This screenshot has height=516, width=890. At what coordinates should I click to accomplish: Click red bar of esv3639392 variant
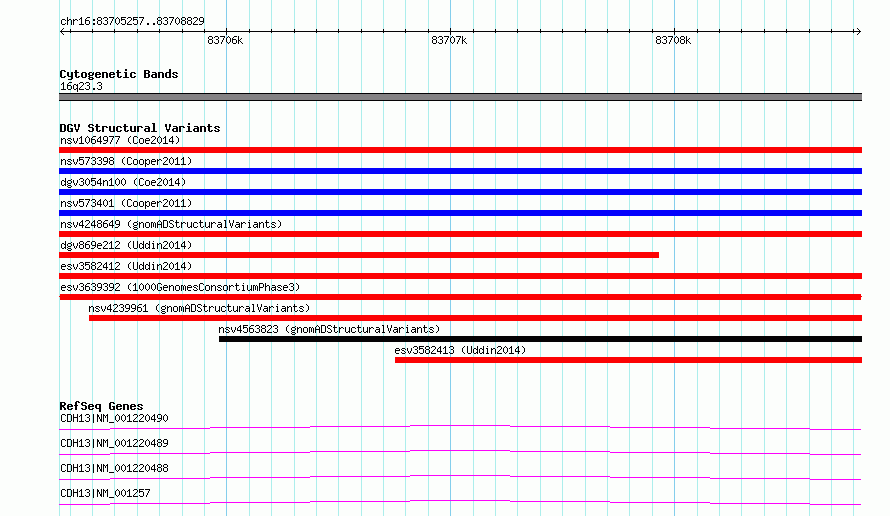click(x=460, y=297)
